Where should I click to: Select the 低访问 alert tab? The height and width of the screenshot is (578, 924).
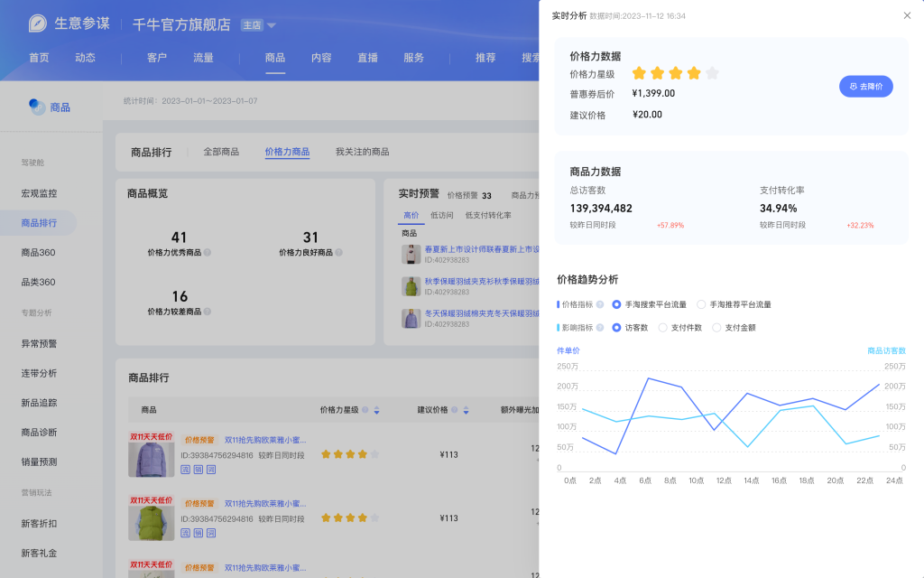point(442,215)
